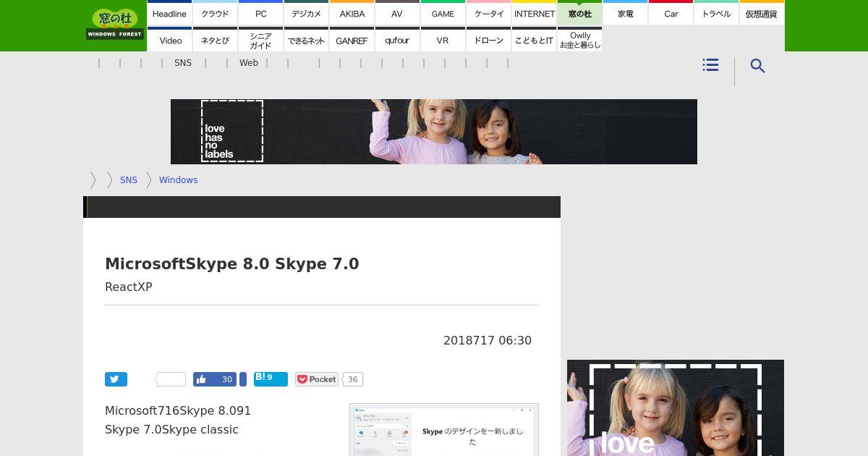Viewport: 868px width, 456px height.
Task: Open the sidebar love ad with two girls
Action: click(676, 408)
